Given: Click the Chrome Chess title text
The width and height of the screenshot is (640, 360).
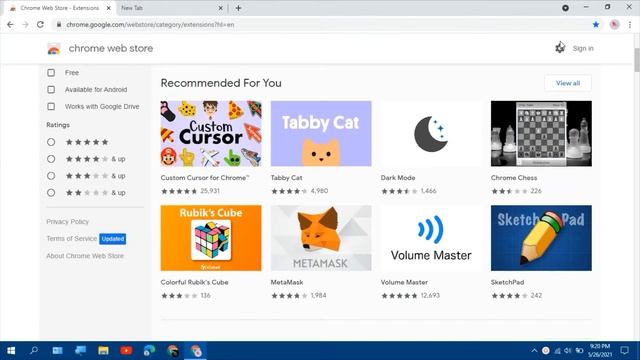Looking at the screenshot, I should pyautogui.click(x=514, y=178).
